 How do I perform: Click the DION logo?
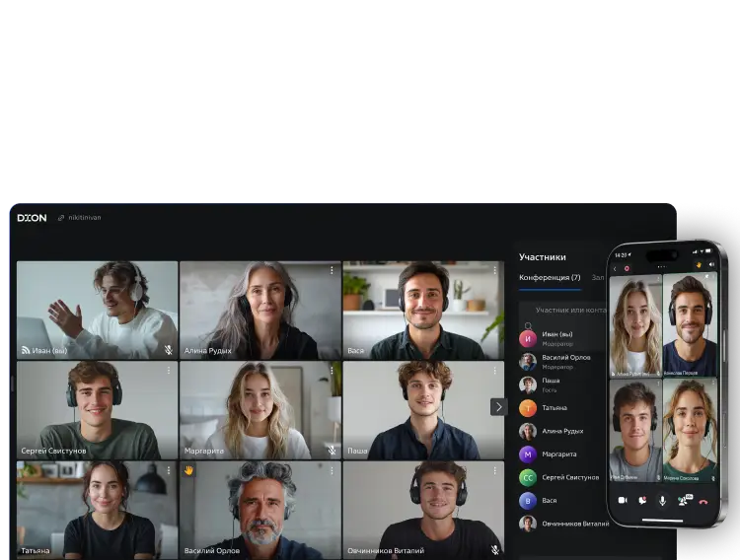(x=33, y=218)
